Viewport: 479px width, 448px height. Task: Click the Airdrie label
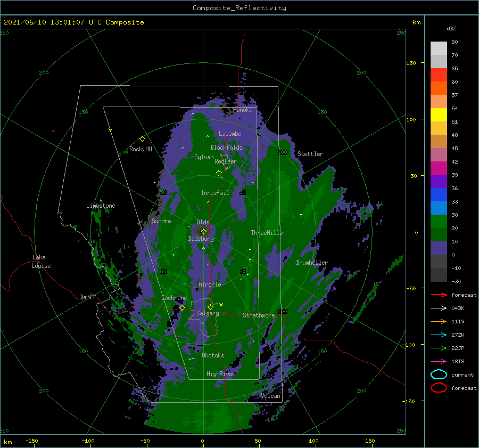[210, 284]
